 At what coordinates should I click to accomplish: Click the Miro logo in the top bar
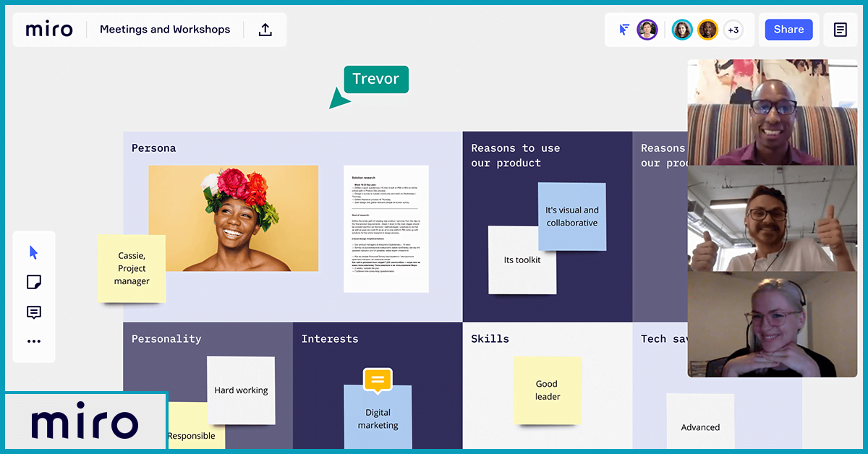[x=49, y=30]
